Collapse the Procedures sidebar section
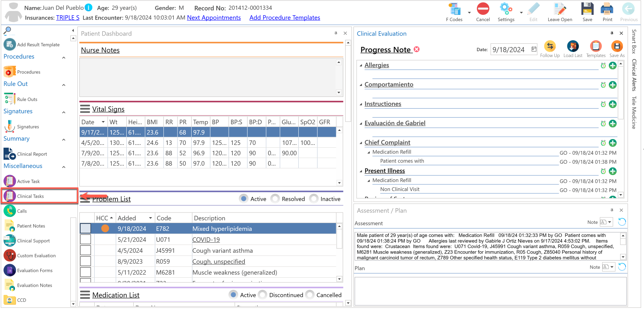The image size is (644, 309). tap(64, 57)
